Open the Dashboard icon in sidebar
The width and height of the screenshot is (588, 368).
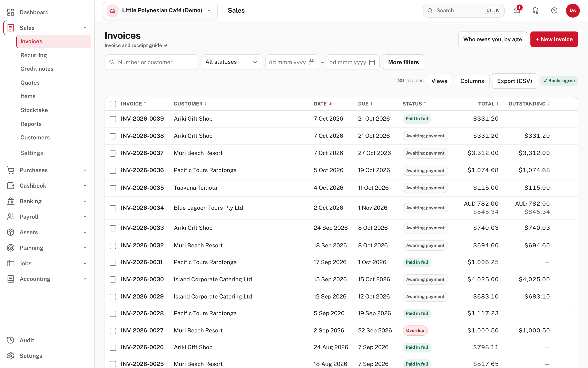[x=10, y=12]
